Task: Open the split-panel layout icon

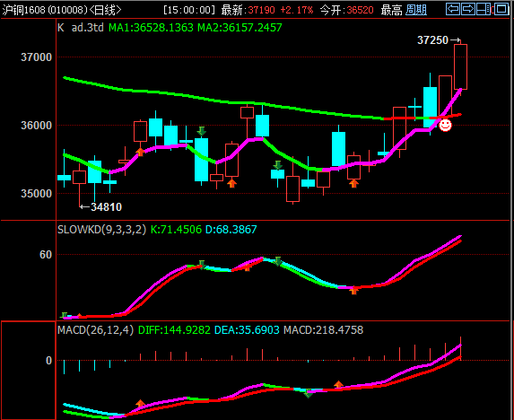Action: (484, 9)
